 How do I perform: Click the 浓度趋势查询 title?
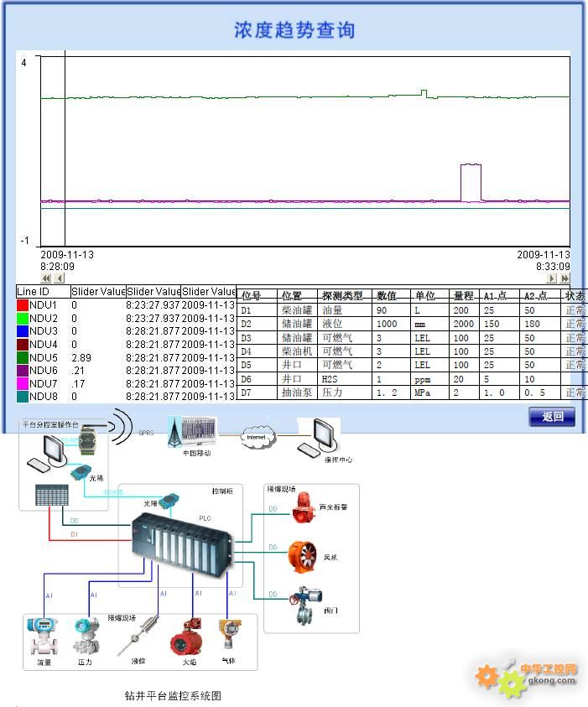click(294, 30)
